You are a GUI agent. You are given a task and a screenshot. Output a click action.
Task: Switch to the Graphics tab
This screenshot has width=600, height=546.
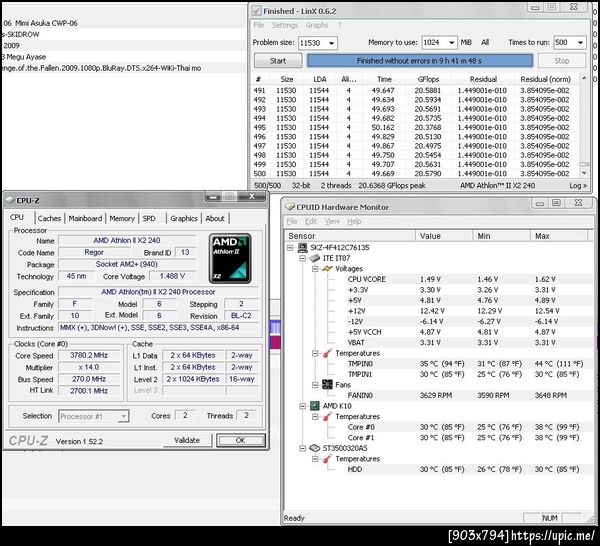coord(184,218)
